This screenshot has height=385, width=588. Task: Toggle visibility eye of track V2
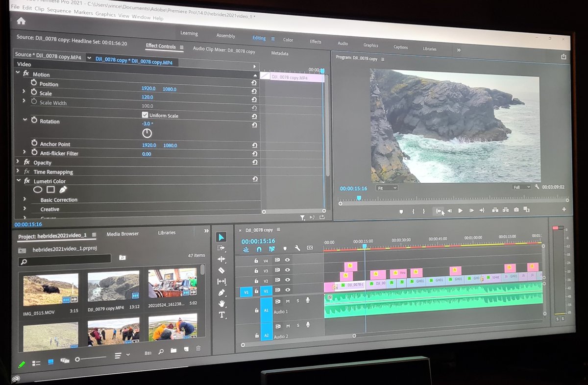pos(288,281)
